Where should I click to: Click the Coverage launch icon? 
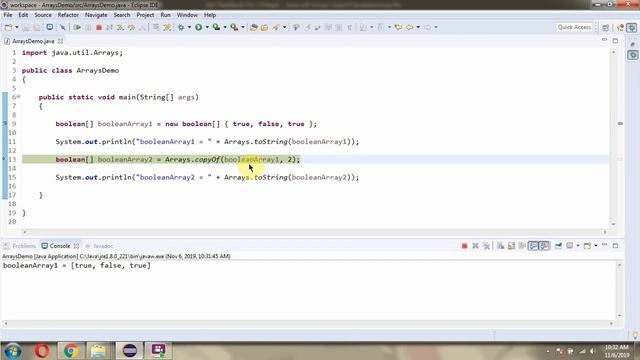[216, 27]
